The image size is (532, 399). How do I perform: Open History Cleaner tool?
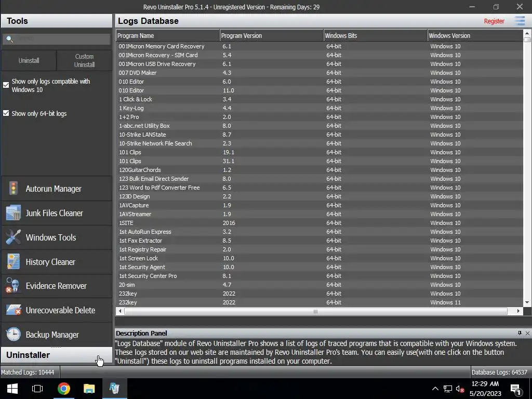click(56, 262)
